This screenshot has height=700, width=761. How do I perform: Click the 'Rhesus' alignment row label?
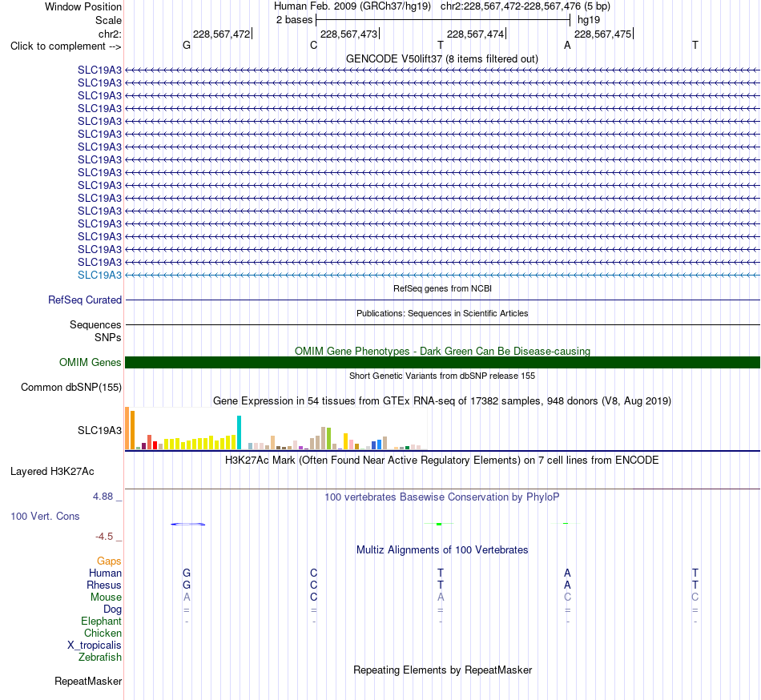[104, 585]
